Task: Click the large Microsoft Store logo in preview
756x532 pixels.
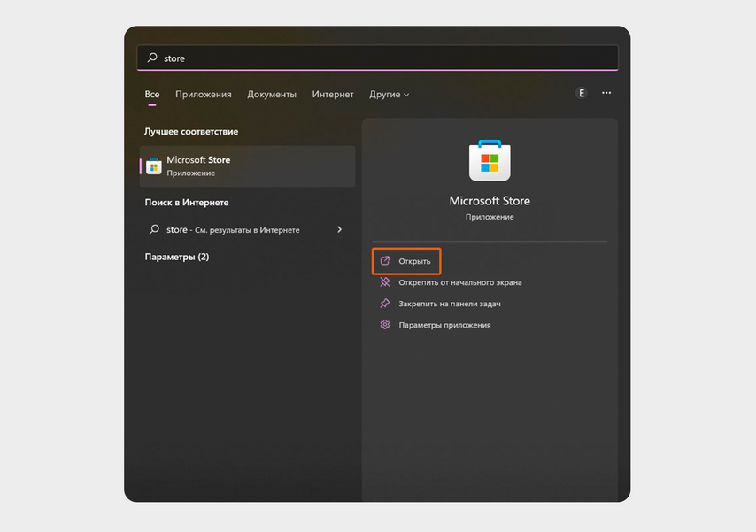Action: click(x=490, y=160)
